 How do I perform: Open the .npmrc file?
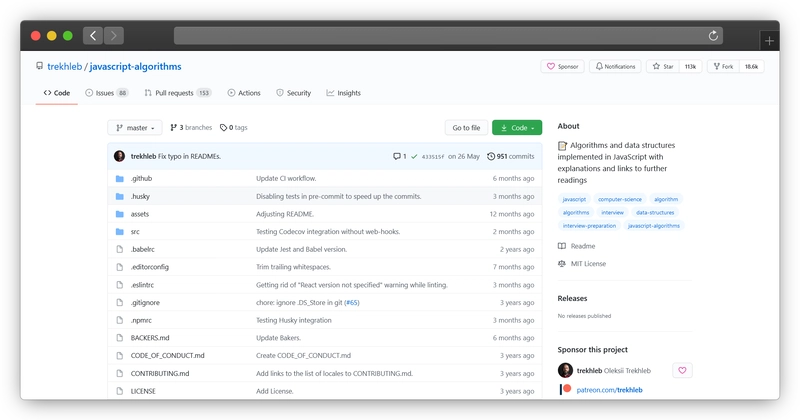click(x=141, y=320)
